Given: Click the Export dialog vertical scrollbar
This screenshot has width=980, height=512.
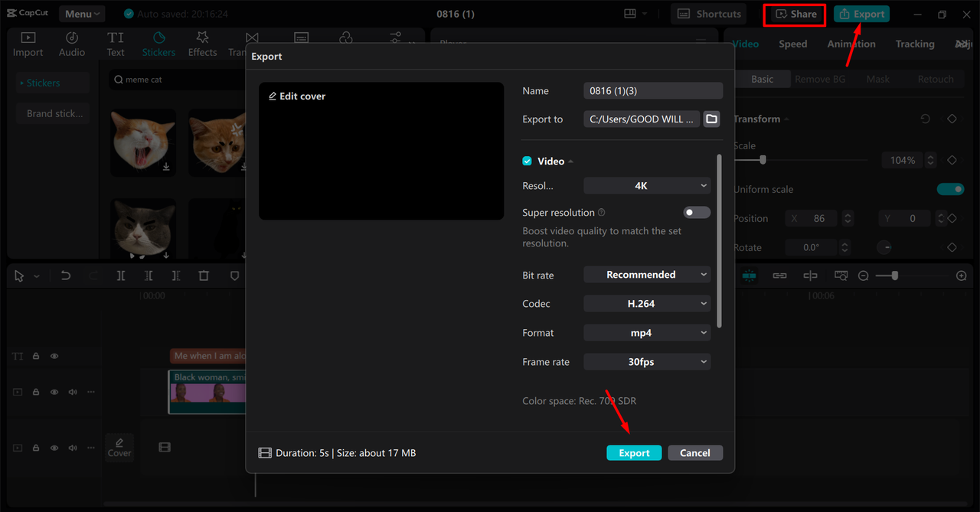Looking at the screenshot, I should (719, 241).
